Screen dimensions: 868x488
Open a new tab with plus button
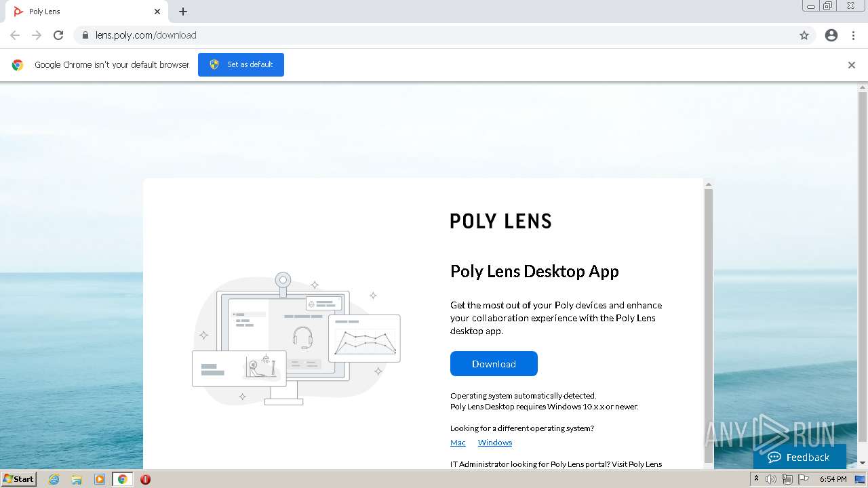[183, 12]
